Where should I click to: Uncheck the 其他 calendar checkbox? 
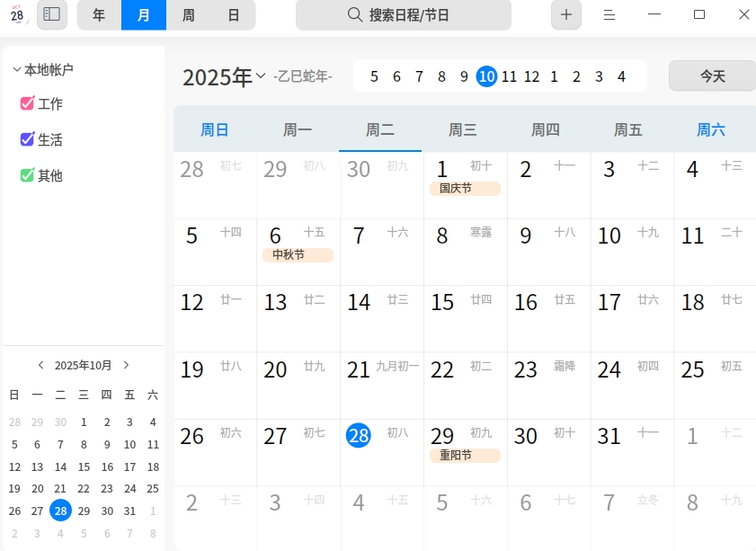click(x=27, y=175)
